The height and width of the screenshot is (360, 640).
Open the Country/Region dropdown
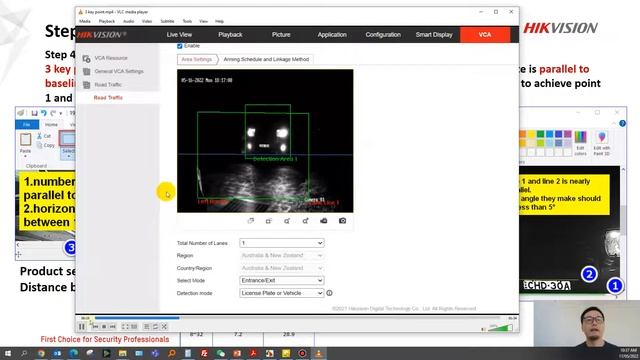pos(282,268)
